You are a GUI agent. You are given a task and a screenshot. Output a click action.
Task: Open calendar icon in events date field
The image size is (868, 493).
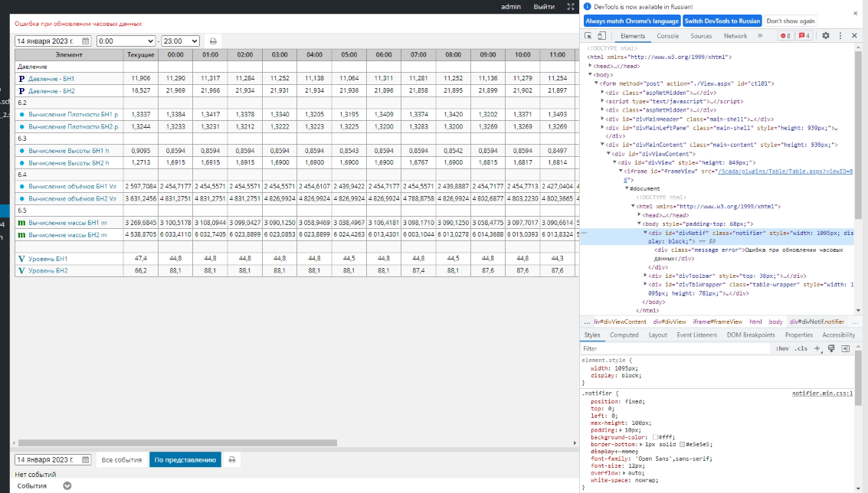tap(85, 460)
